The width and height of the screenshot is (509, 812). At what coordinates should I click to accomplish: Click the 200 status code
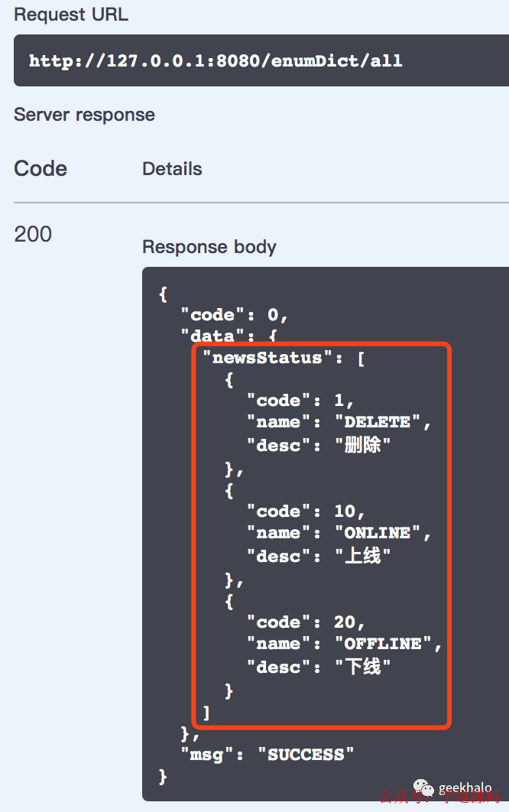[x=33, y=234]
